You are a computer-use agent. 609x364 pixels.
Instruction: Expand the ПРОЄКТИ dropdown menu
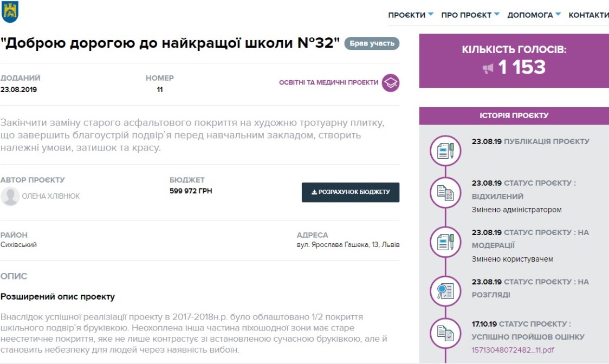[x=411, y=15]
